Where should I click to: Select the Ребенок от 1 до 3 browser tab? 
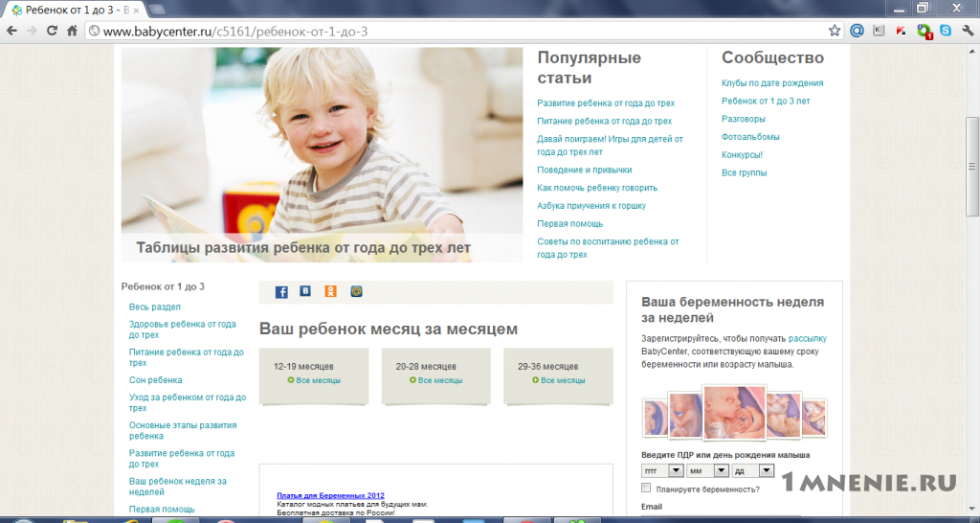[x=75, y=11]
